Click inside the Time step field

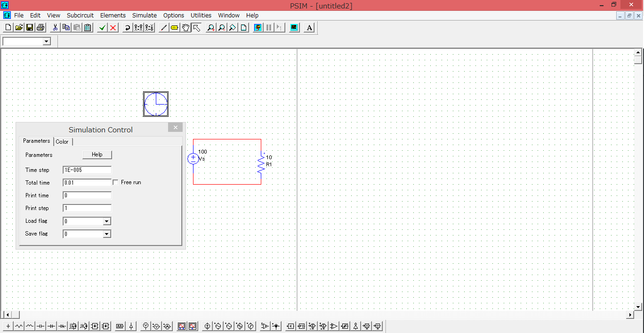[87, 170]
